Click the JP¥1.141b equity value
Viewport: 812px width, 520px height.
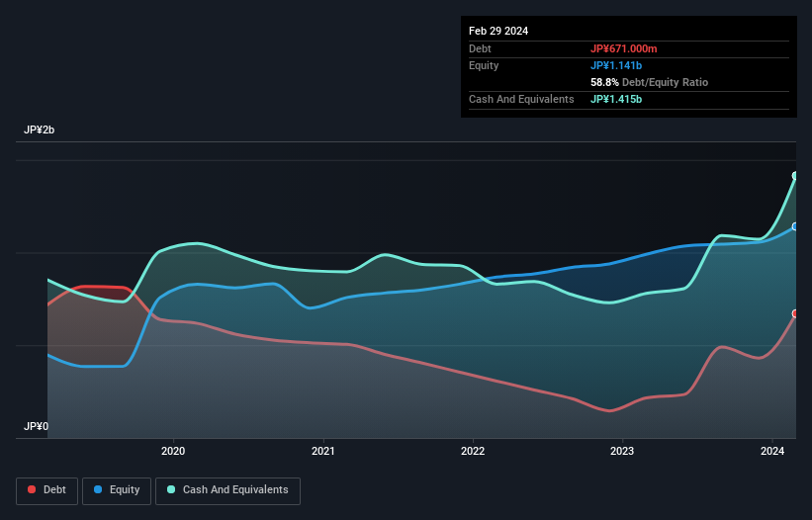(616, 65)
